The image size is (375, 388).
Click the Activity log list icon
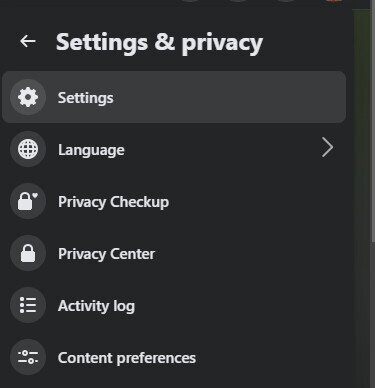coord(28,305)
